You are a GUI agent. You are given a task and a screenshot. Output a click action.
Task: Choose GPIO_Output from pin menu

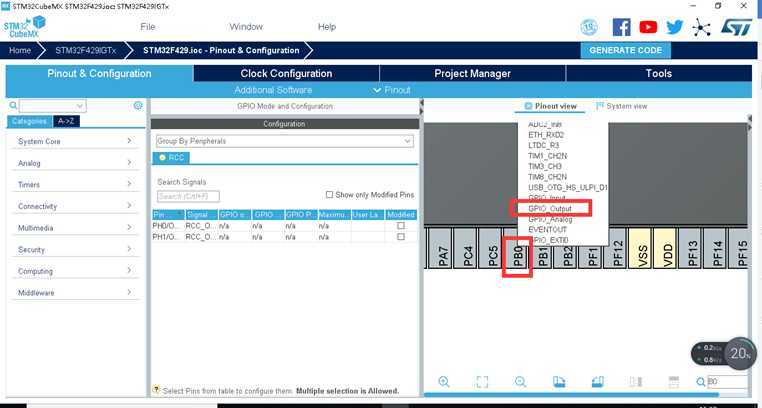coord(550,208)
